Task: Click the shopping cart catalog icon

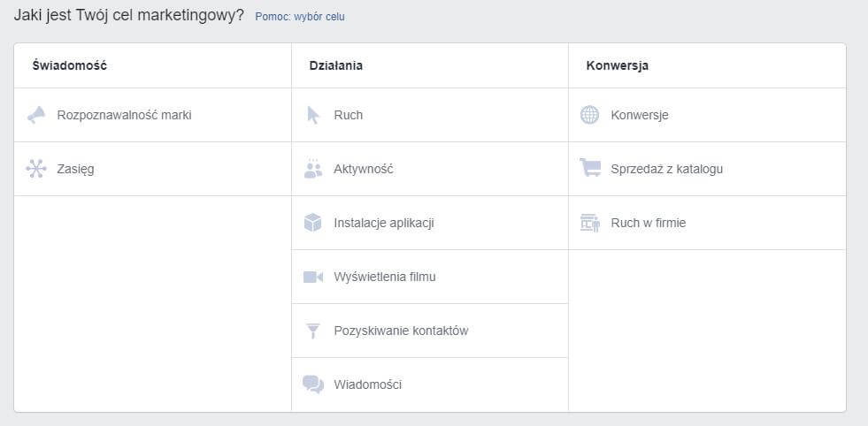Action: (x=589, y=168)
